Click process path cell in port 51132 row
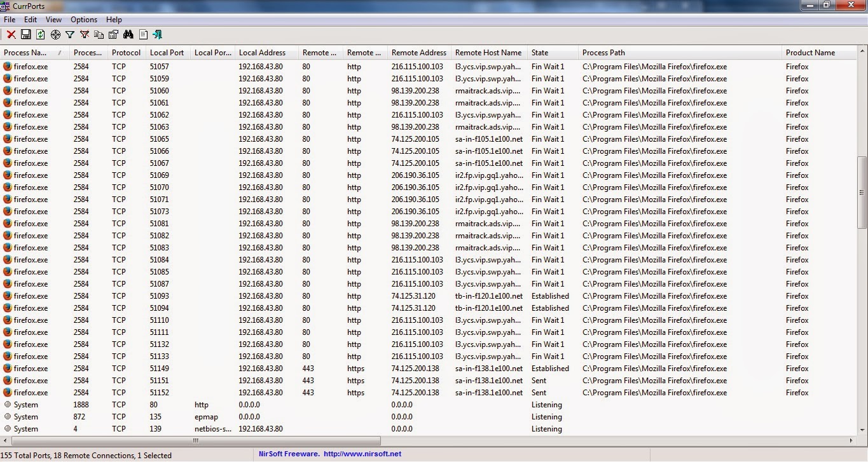Image resolution: width=868 pixels, height=462 pixels. click(x=655, y=344)
